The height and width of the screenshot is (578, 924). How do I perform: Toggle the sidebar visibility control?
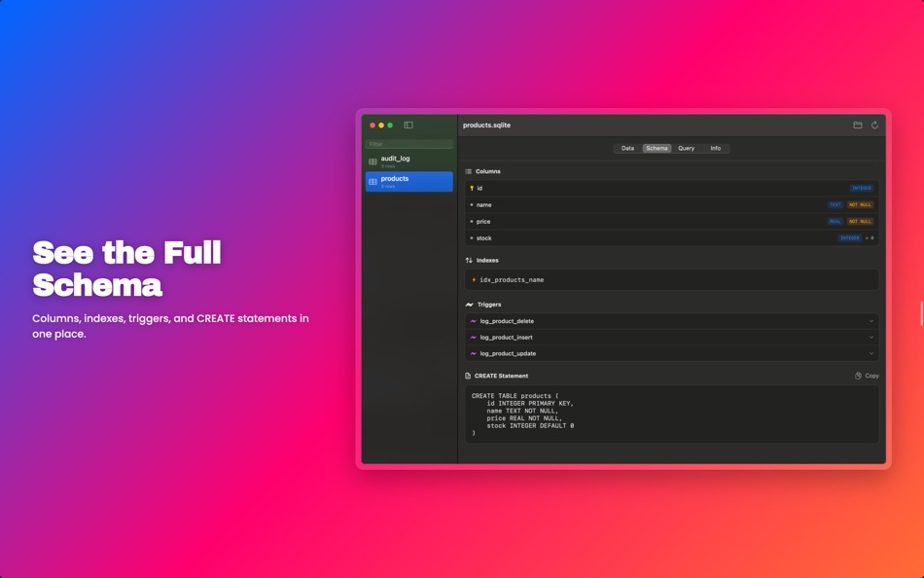pos(408,125)
